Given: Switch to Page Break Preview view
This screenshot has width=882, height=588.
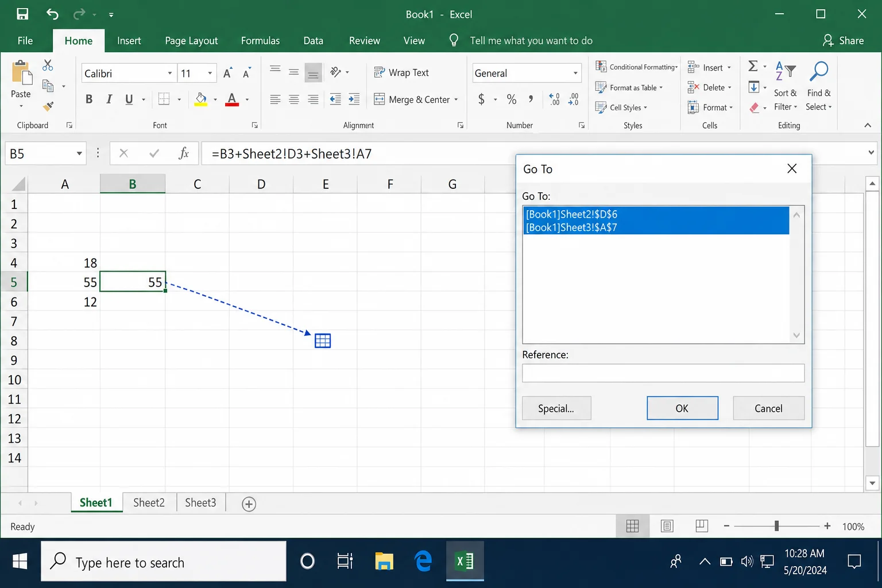Looking at the screenshot, I should (702, 526).
